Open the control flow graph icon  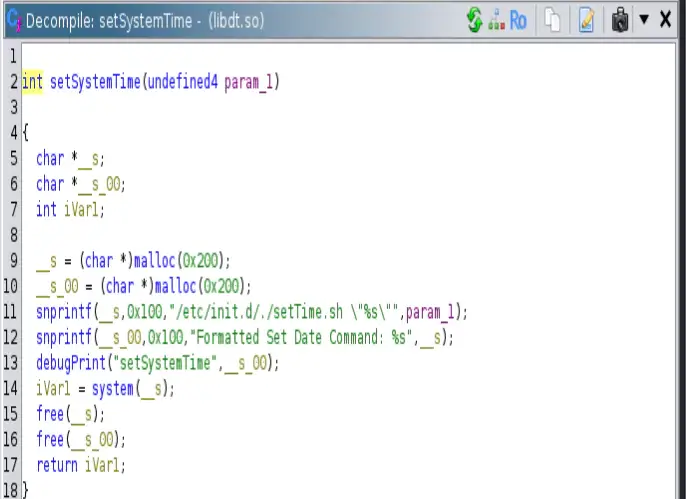(496, 20)
